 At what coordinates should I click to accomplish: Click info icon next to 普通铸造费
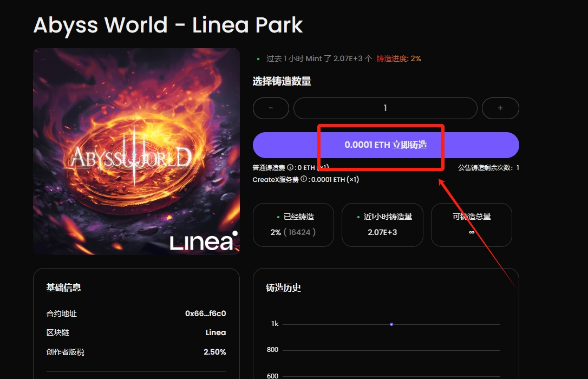(x=290, y=168)
